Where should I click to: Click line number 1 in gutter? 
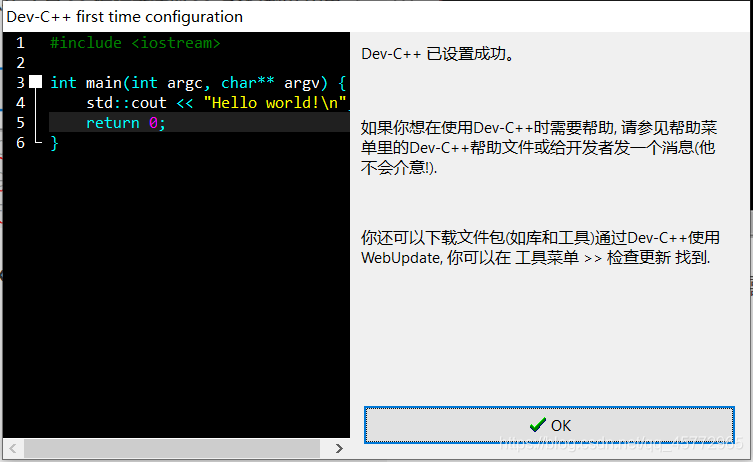click(x=20, y=43)
